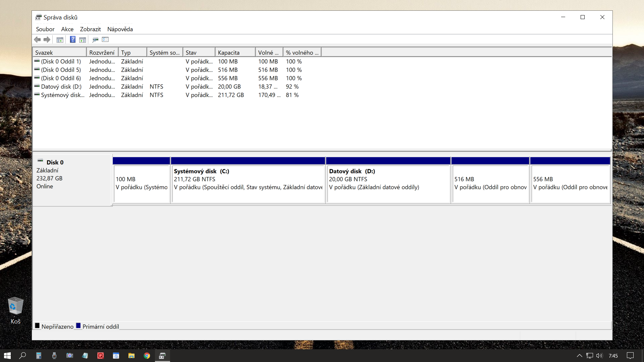
Task: Click the Back arrow toolbar icon
Action: [37, 40]
